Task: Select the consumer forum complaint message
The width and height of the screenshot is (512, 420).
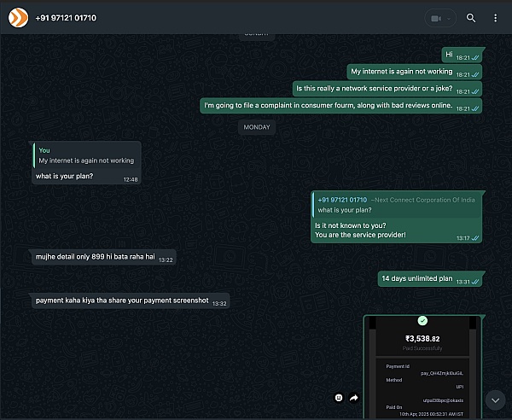Action: tap(340, 106)
